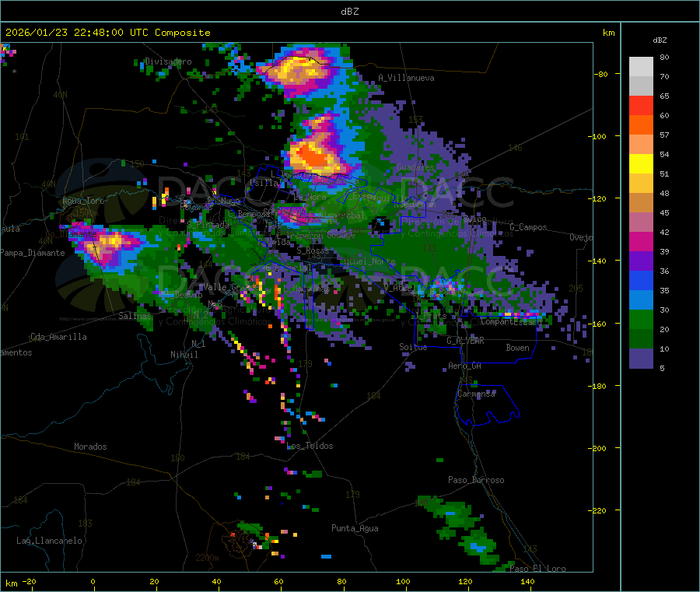700x592 pixels.
Task: Click the 'Salinas' map label
Action: [x=135, y=316]
